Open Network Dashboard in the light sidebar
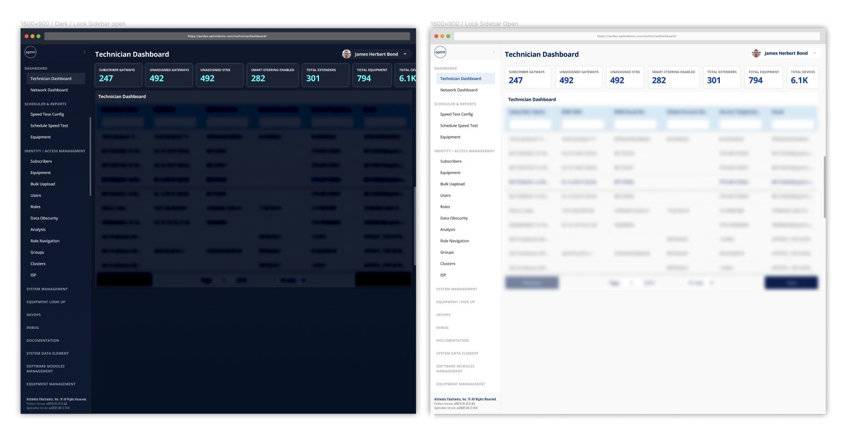The width and height of the screenshot is (868, 442). 459,90
